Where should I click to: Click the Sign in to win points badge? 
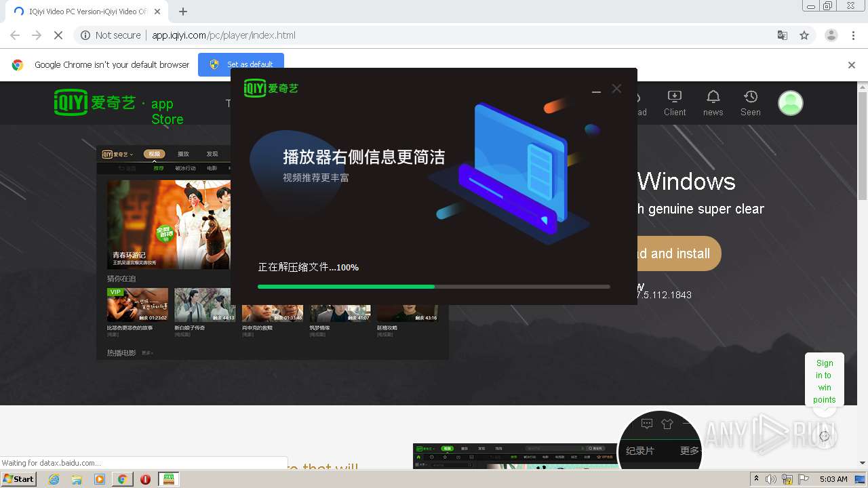(x=825, y=381)
